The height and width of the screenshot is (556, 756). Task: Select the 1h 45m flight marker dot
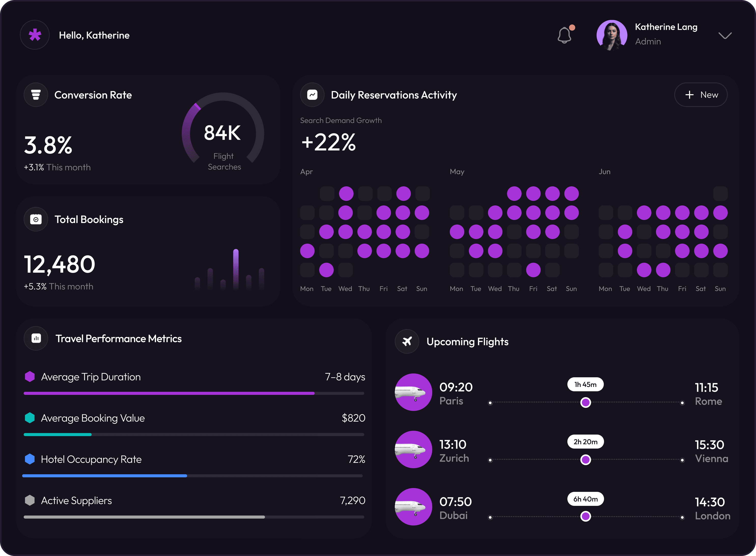click(x=585, y=402)
